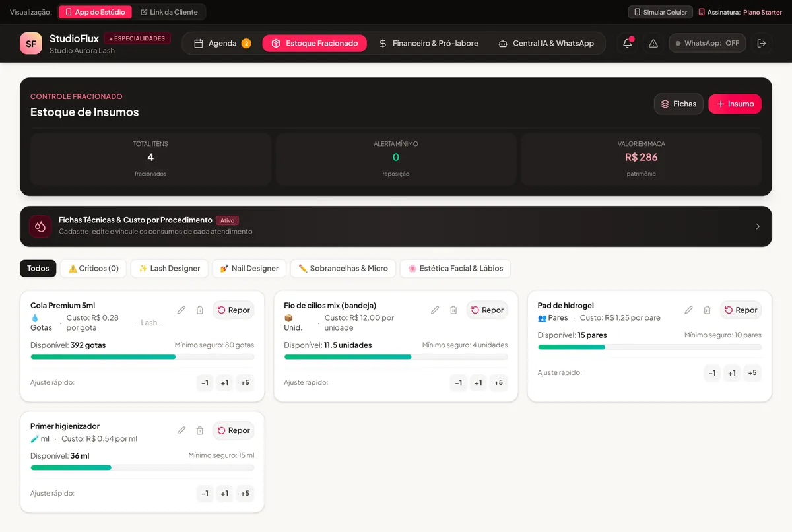Click the TOTAL ITENS stat card

[150, 159]
